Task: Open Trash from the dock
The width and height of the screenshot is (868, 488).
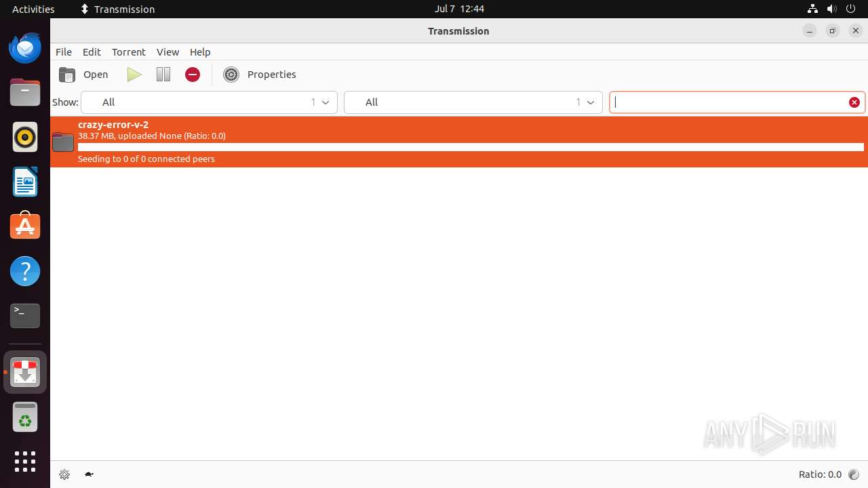Action: coord(25,417)
